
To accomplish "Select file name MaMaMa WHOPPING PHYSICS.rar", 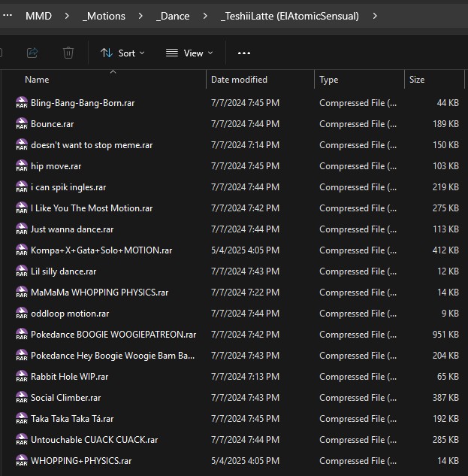I will coord(99,293).
